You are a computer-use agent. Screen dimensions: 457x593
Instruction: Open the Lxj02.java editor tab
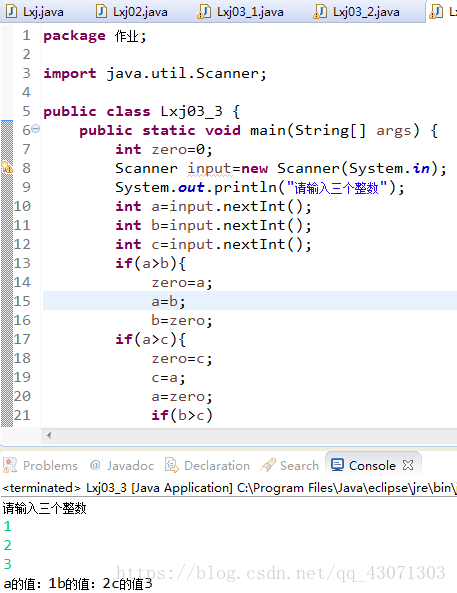tap(132, 12)
